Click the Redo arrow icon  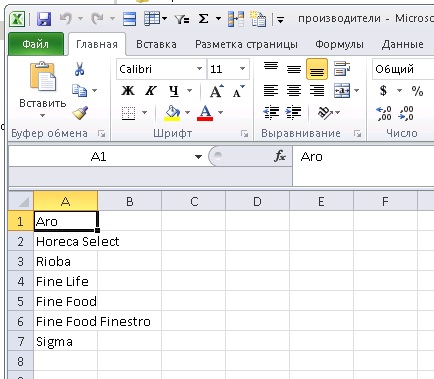pyautogui.click(x=97, y=19)
